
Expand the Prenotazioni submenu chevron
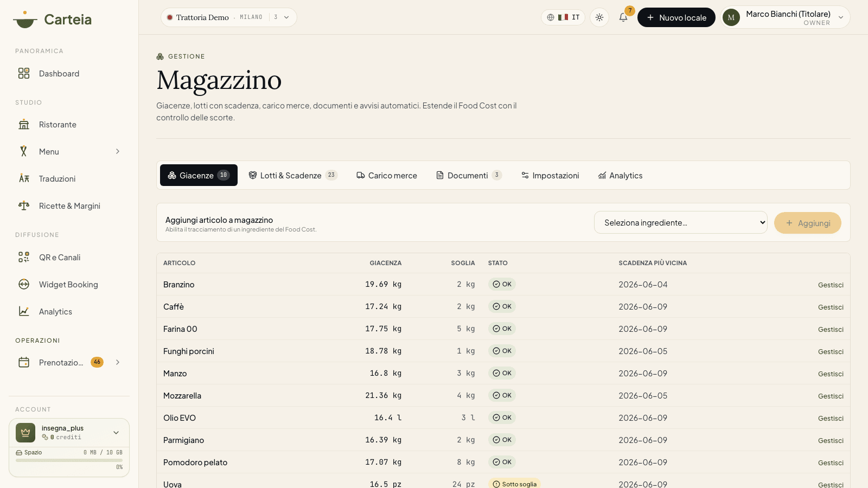118,362
